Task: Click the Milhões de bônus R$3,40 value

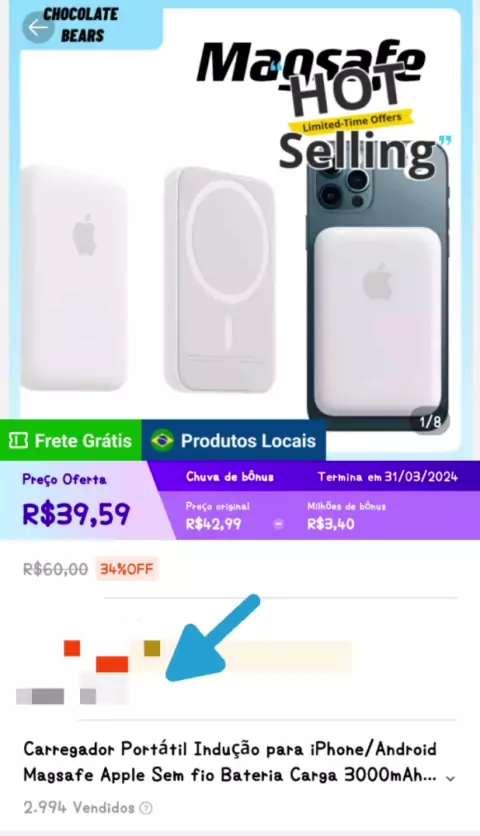Action: pos(331,524)
